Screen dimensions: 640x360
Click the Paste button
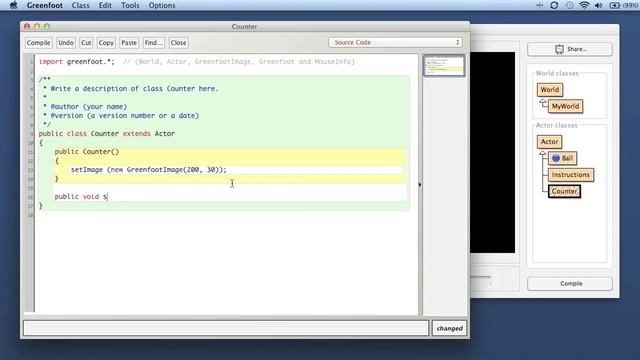pyautogui.click(x=129, y=42)
